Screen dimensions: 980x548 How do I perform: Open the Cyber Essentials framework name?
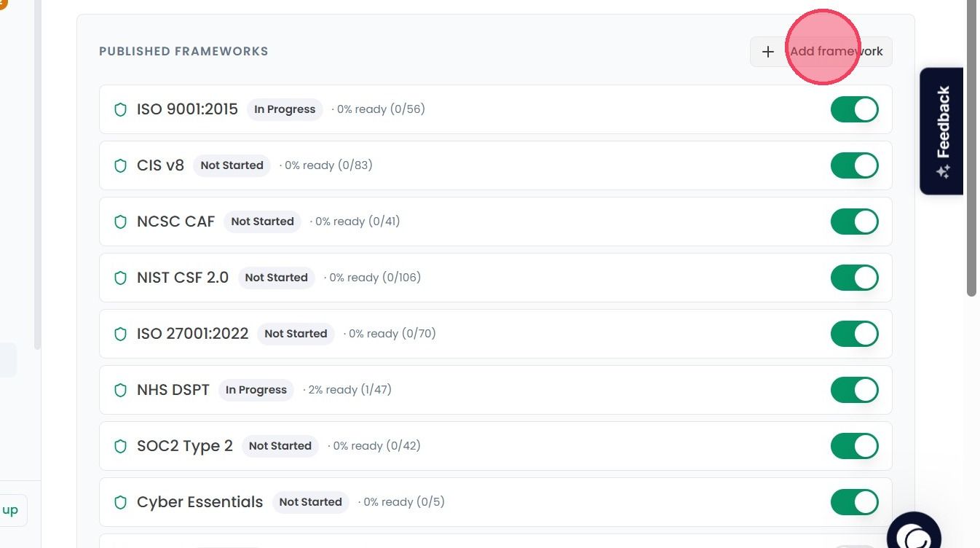199,502
